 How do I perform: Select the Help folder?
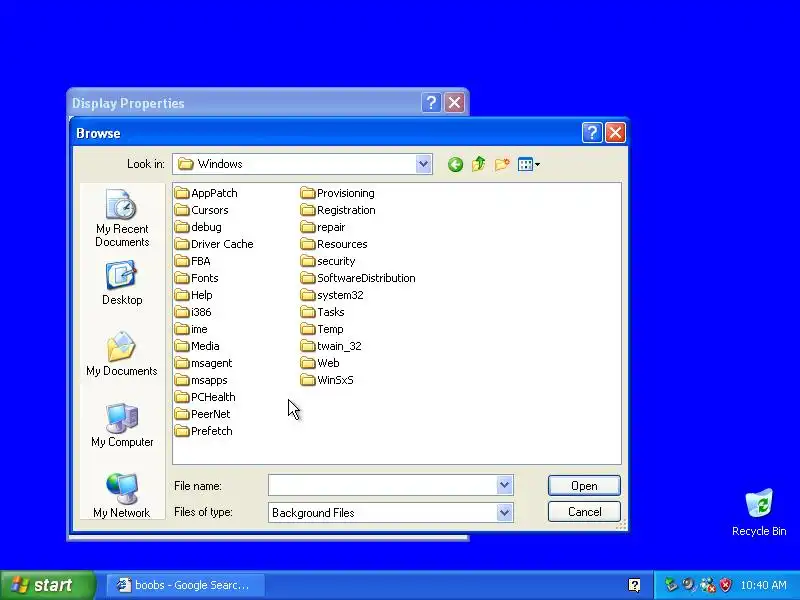(x=193, y=295)
